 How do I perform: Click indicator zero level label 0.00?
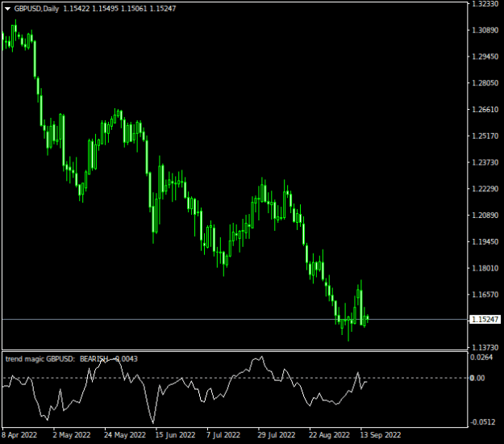click(x=477, y=378)
